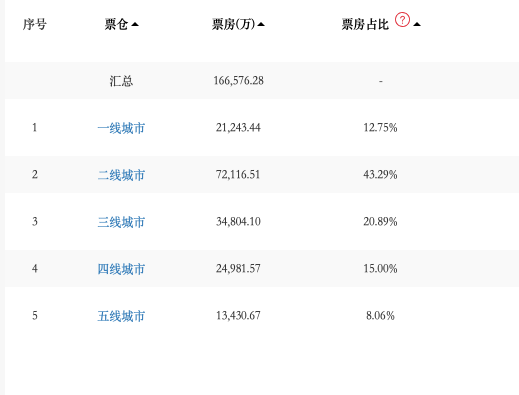519x395 pixels.
Task: Select the 汇总 total row label
Action: click(x=121, y=81)
